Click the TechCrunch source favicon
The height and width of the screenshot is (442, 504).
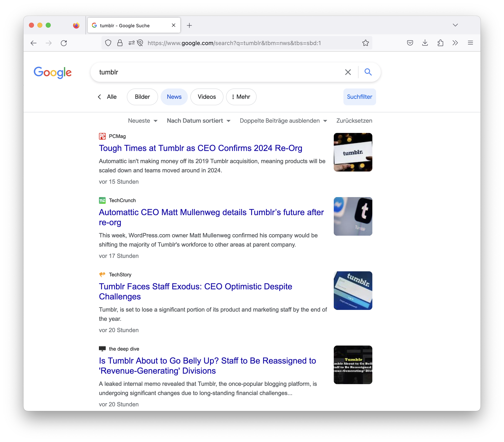(102, 200)
